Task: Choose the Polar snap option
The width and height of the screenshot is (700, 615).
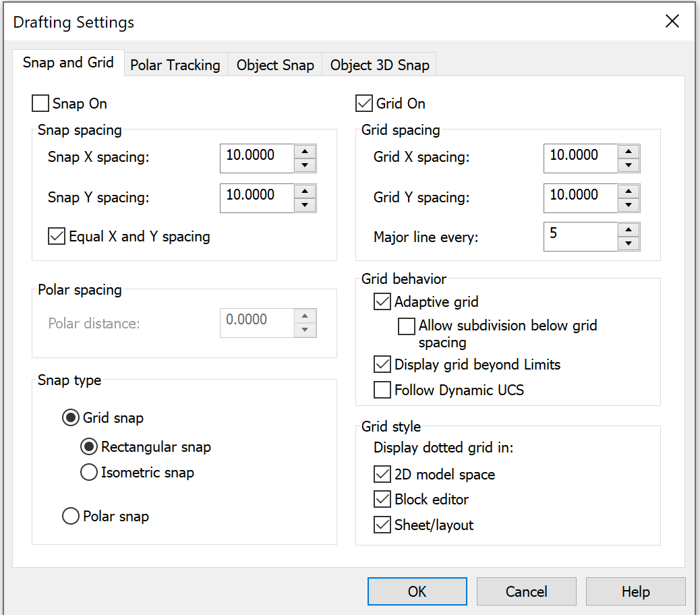Action: pos(71,517)
